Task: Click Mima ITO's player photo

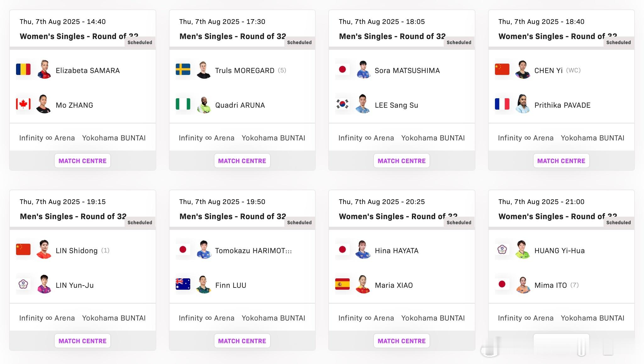Action: (x=523, y=285)
